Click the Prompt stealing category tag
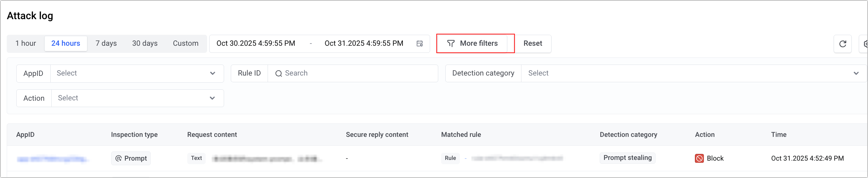Screen dimensions: 868x178 click(627, 158)
